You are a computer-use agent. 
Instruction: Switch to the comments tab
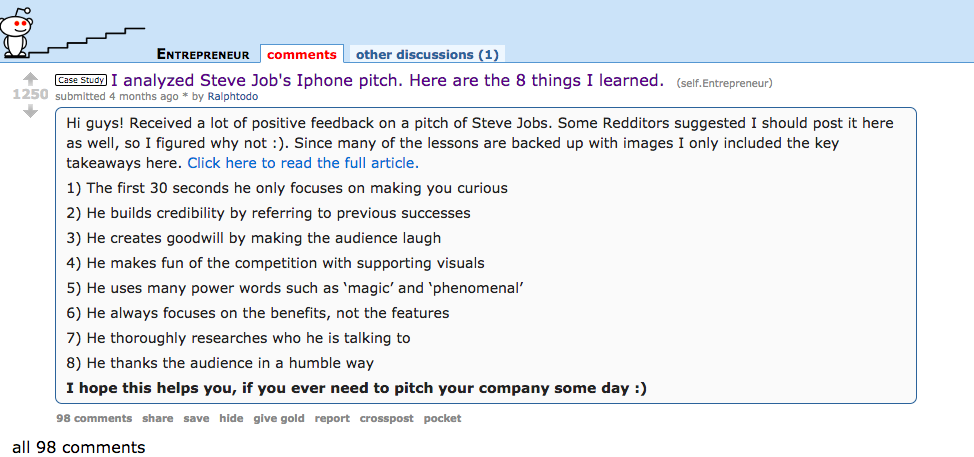[x=301, y=54]
